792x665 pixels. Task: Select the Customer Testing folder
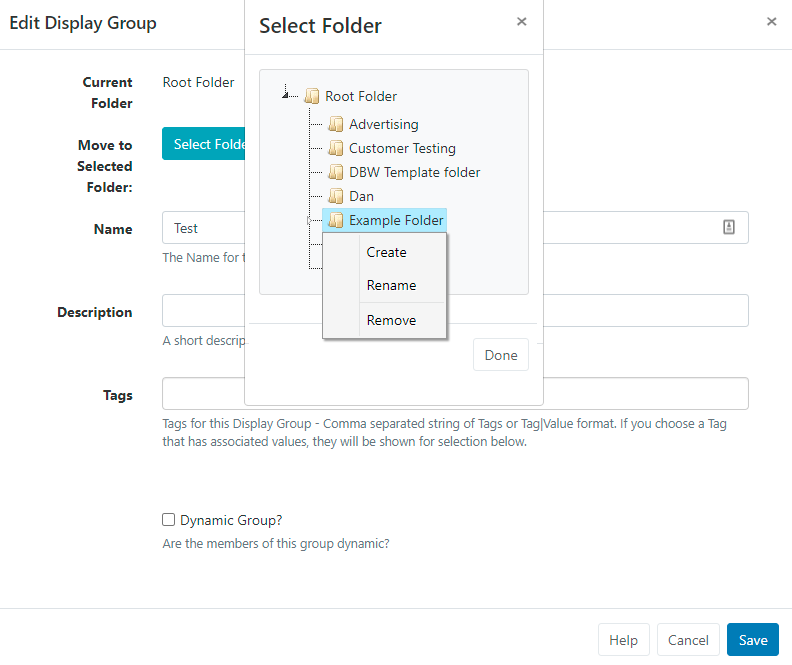(x=402, y=148)
